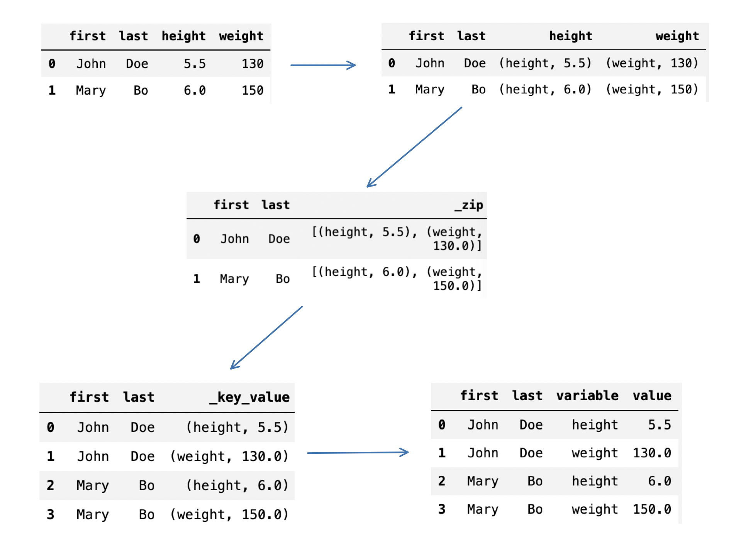Select the _zip list cell for John Doe
The image size is (736, 560).
click(397, 239)
